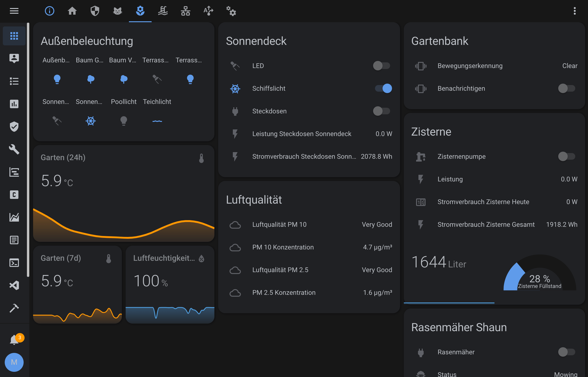Open the hamburger sidebar menu
The image size is (588, 377).
click(x=14, y=11)
